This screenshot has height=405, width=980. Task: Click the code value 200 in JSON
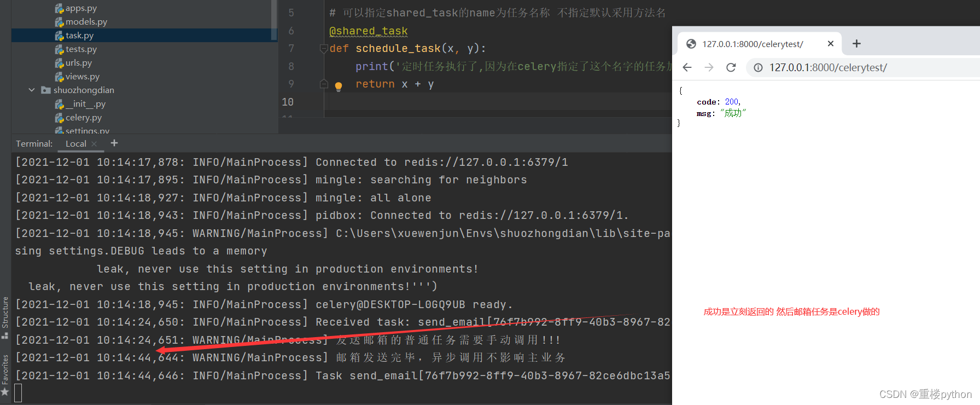(732, 102)
